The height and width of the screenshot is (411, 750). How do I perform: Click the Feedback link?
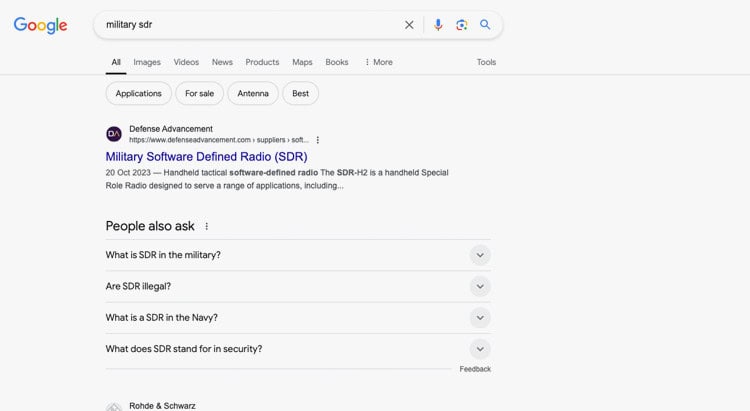pyautogui.click(x=475, y=369)
